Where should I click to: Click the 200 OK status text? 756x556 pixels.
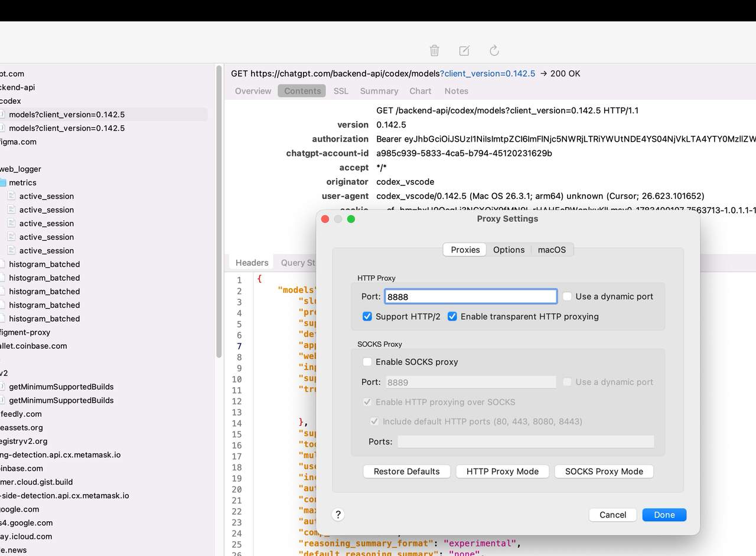[565, 74]
